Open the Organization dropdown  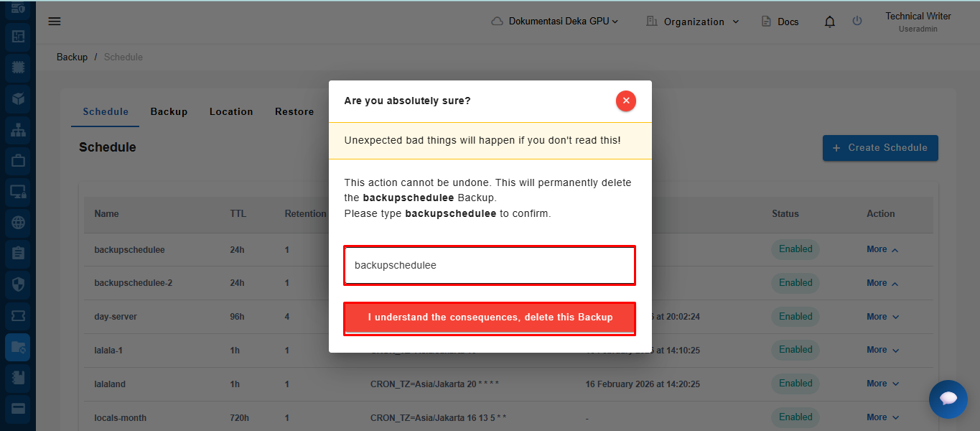693,22
